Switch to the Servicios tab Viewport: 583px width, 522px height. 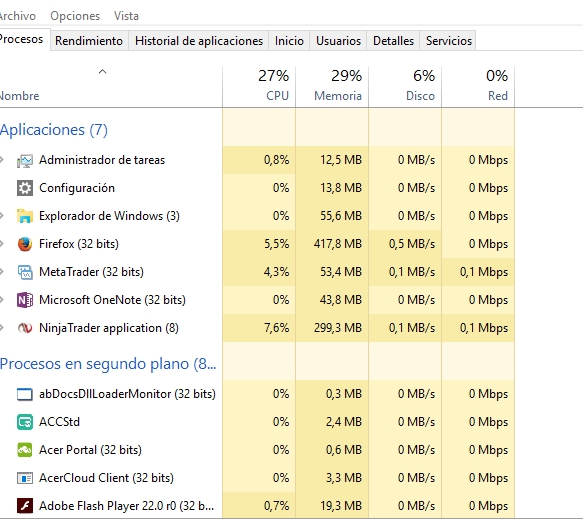pyautogui.click(x=449, y=41)
